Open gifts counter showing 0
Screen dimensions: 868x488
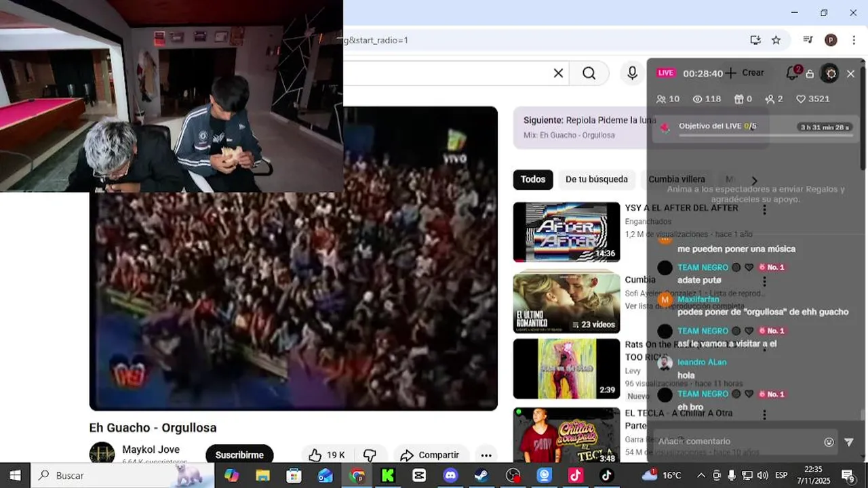[x=743, y=99]
